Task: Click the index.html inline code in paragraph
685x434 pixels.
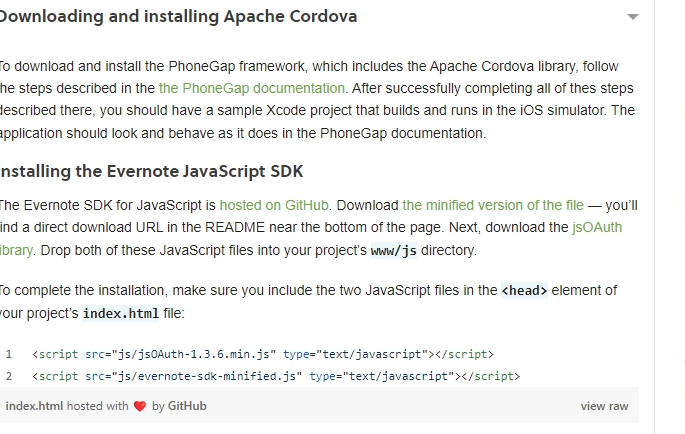Action: pyautogui.click(x=121, y=313)
